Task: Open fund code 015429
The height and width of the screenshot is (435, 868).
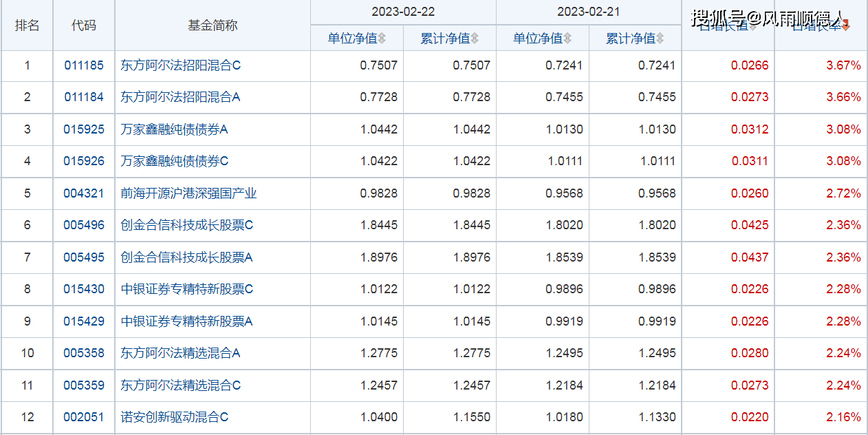Action: click(84, 321)
